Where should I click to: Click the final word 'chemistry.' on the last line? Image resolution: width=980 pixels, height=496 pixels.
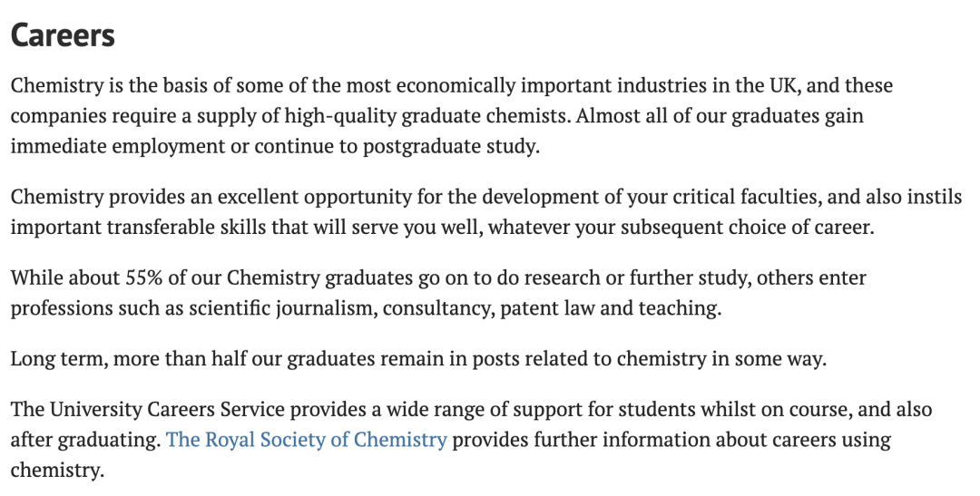coord(57,470)
